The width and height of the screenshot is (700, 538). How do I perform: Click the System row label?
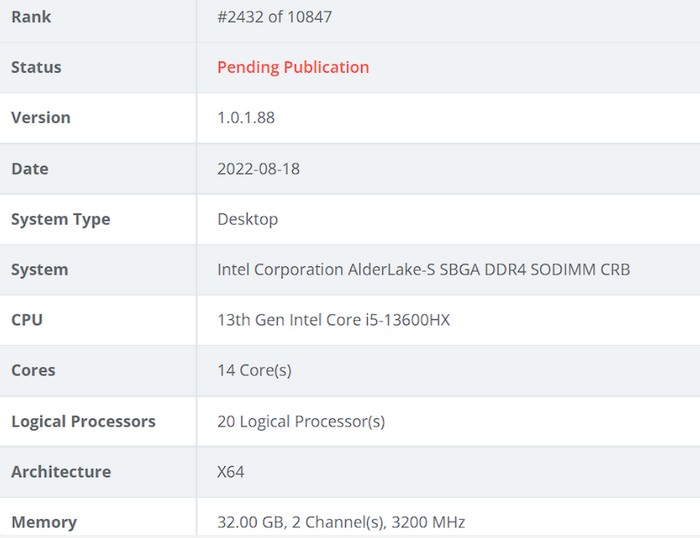pos(40,269)
